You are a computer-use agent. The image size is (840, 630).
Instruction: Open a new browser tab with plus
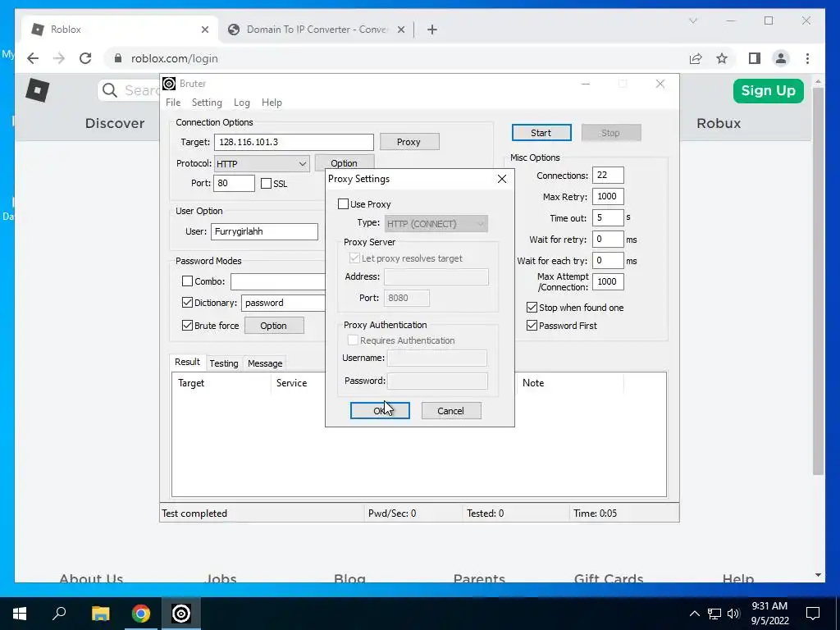[432, 30]
